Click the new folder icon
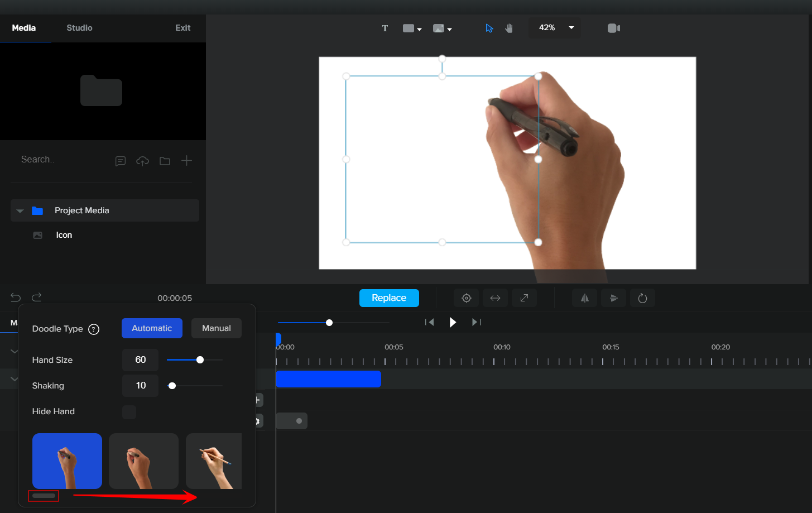Image resolution: width=812 pixels, height=513 pixels. click(x=165, y=161)
